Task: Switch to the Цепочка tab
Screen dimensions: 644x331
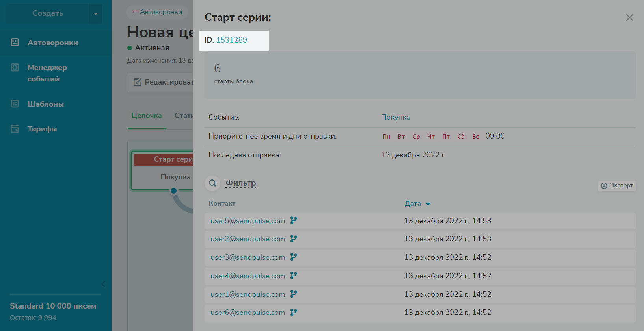Action: [147, 116]
